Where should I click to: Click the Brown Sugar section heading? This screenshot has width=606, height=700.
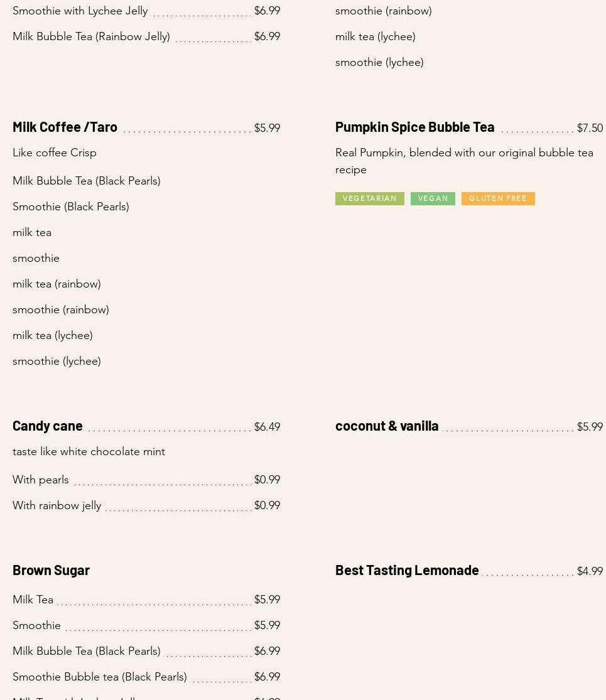tap(51, 570)
